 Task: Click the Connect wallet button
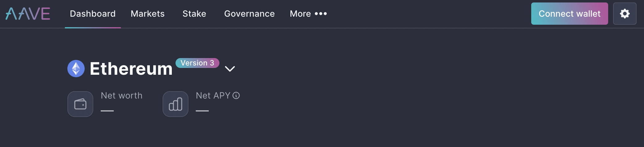[x=570, y=14]
